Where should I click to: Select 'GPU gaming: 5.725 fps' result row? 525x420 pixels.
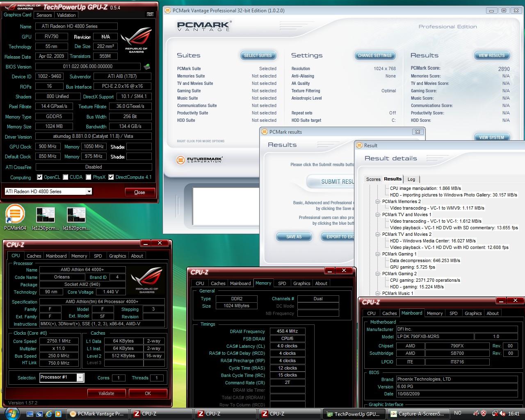pyautogui.click(x=413, y=267)
